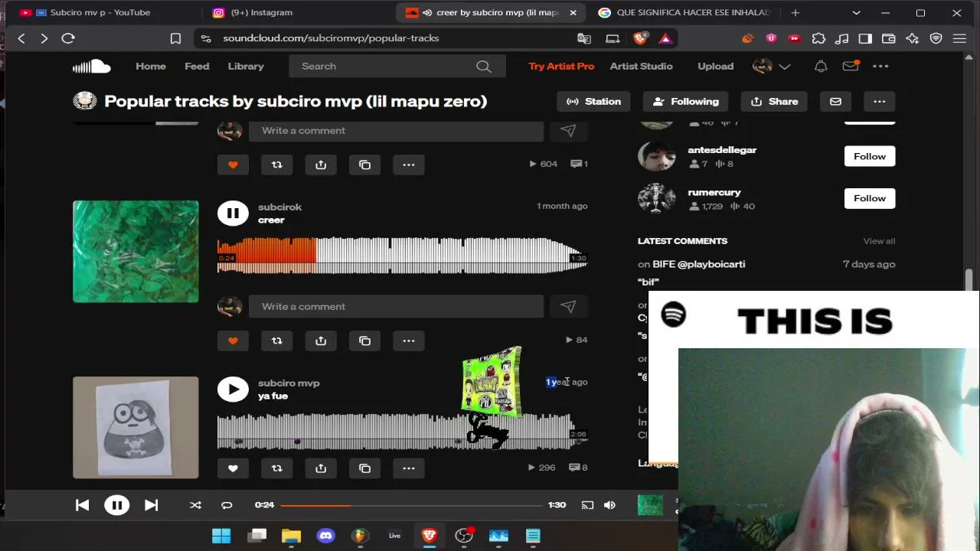The width and height of the screenshot is (980, 551).
Task: Open the notifications bell
Action: tap(821, 67)
